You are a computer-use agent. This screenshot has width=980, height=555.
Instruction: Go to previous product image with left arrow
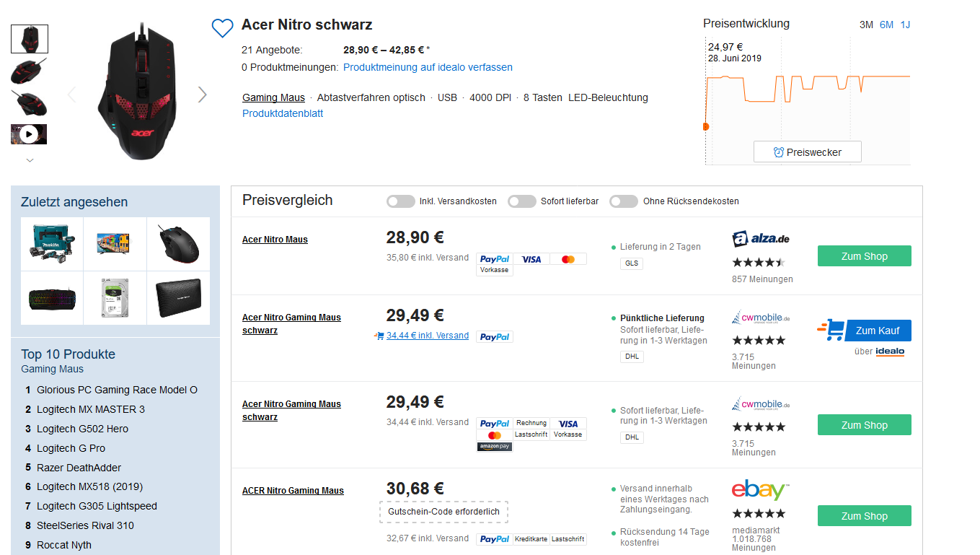pos(71,95)
